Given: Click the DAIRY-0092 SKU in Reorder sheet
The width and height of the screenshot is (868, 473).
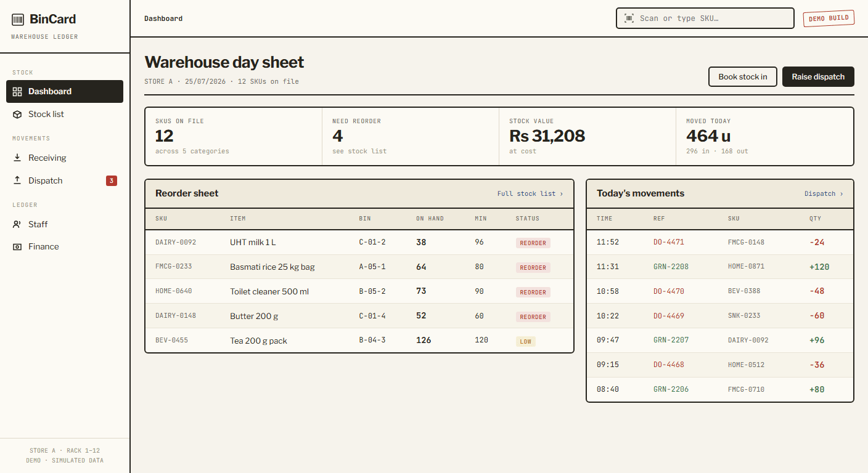Looking at the screenshot, I should point(176,242).
